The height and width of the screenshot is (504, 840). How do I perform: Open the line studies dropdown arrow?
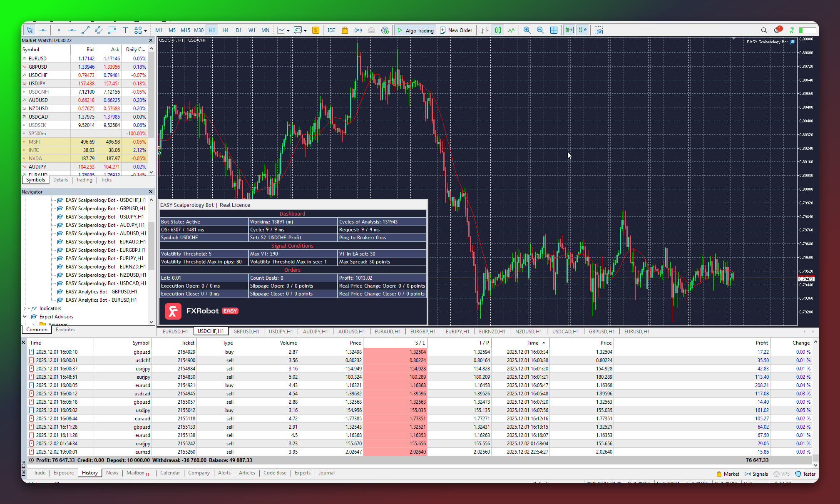(145, 31)
